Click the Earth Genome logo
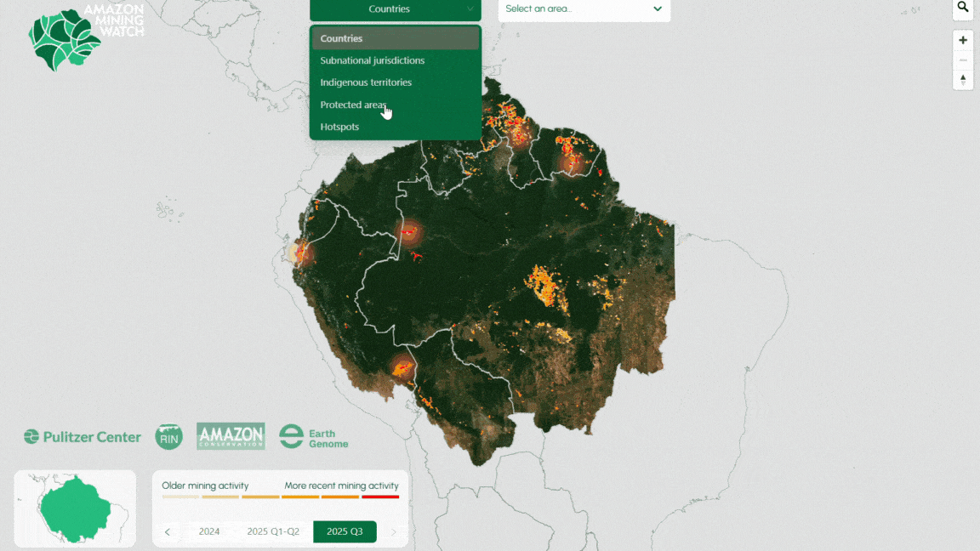980x551 pixels. tap(314, 436)
